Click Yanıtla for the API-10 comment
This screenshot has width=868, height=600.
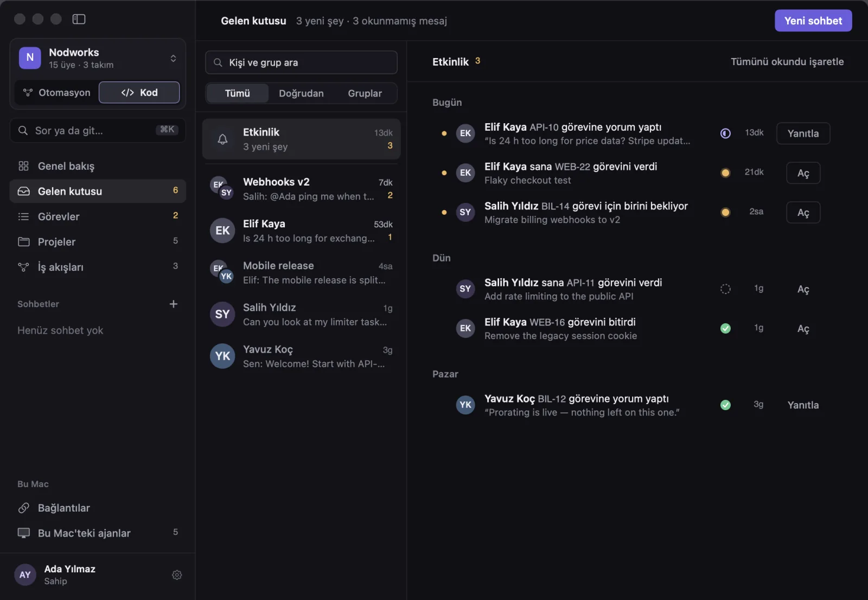click(803, 133)
